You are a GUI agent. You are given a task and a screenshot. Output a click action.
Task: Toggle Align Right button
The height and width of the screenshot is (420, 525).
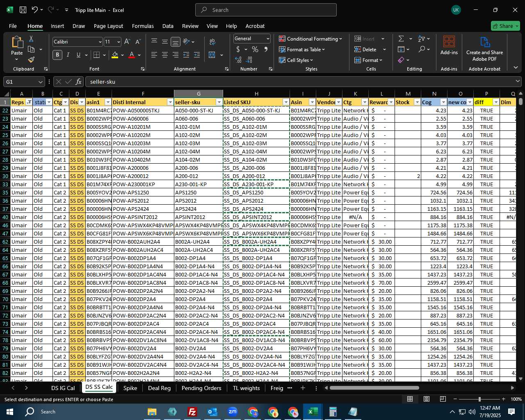point(176,55)
